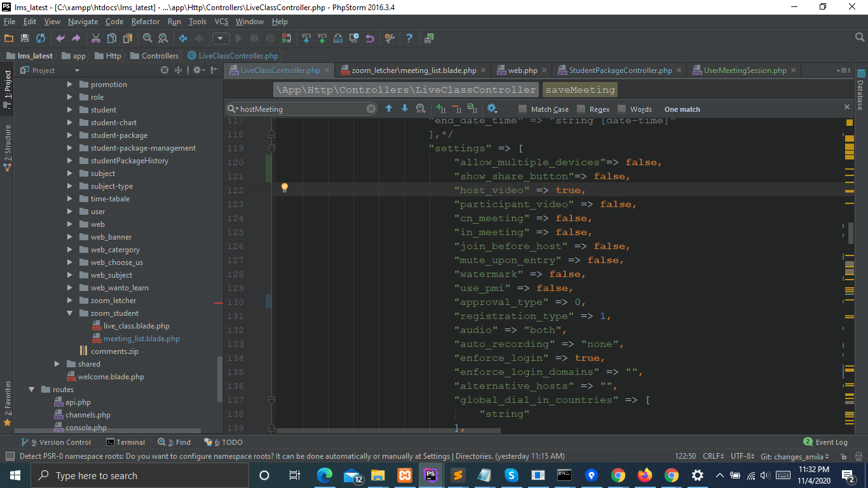868x488 pixels.
Task: Click the VCS Commit Changes icon
Action: click(x=322, y=39)
